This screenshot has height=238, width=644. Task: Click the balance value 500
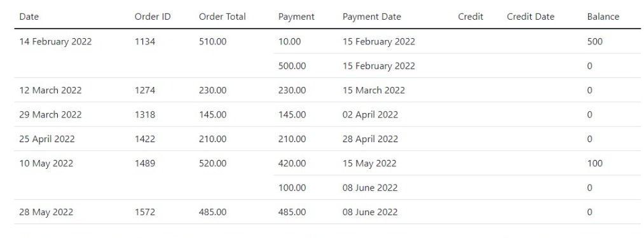coord(594,41)
